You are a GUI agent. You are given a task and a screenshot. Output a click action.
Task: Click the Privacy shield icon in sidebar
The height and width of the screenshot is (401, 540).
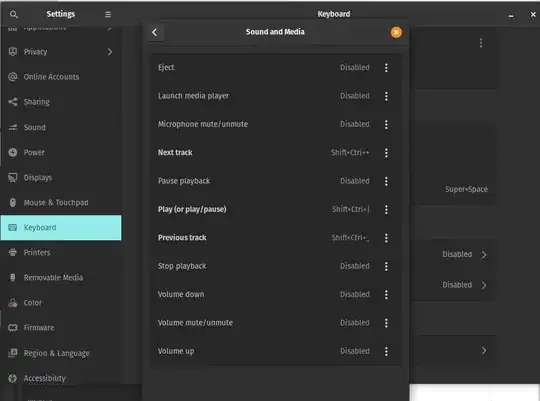[13, 52]
